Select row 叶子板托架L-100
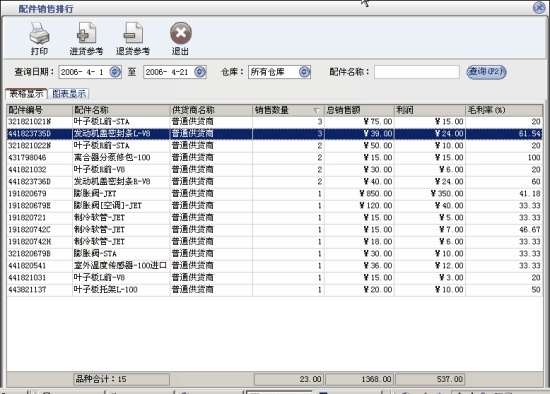 coord(274,290)
